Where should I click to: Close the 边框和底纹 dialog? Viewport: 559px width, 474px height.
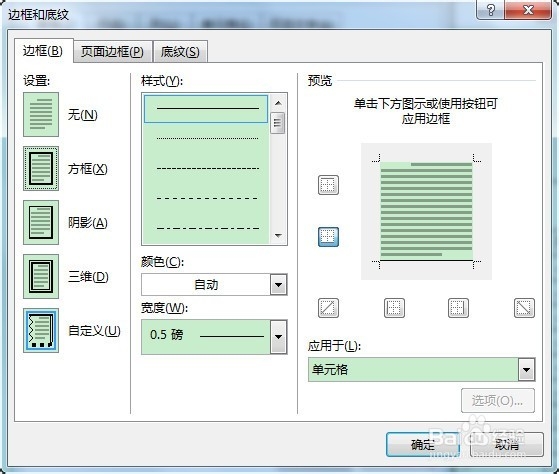click(528, 10)
